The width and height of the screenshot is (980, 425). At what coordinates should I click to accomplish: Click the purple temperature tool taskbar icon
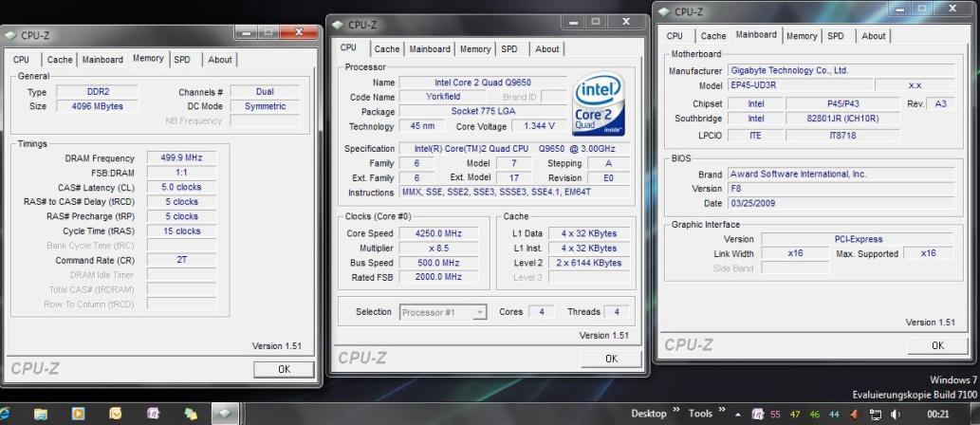click(x=153, y=414)
